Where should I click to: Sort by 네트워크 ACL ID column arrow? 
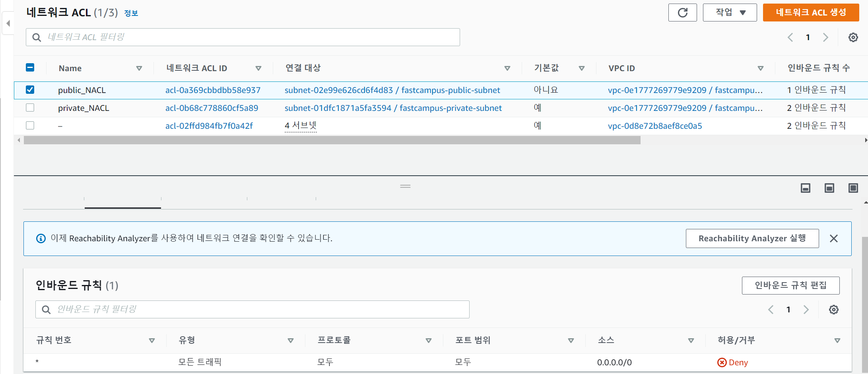point(258,68)
